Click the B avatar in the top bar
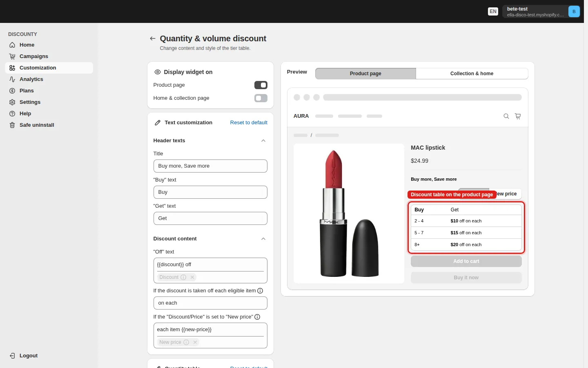This screenshot has height=368, width=588. pos(574,11)
